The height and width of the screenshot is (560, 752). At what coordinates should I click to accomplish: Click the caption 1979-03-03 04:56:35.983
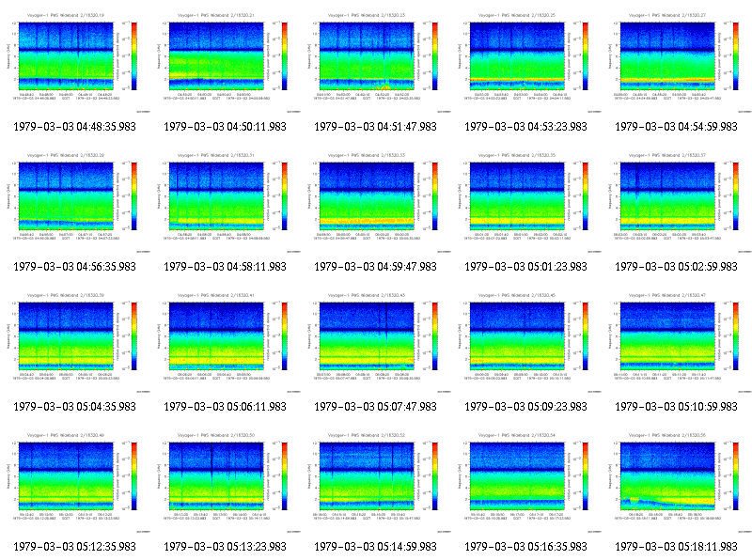75,267
